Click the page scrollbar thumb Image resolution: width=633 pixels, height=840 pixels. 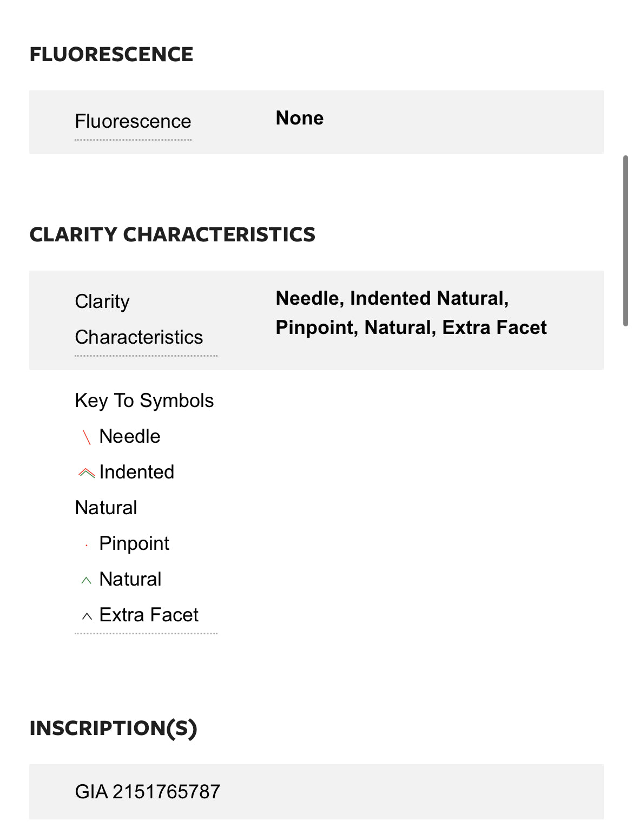625,241
